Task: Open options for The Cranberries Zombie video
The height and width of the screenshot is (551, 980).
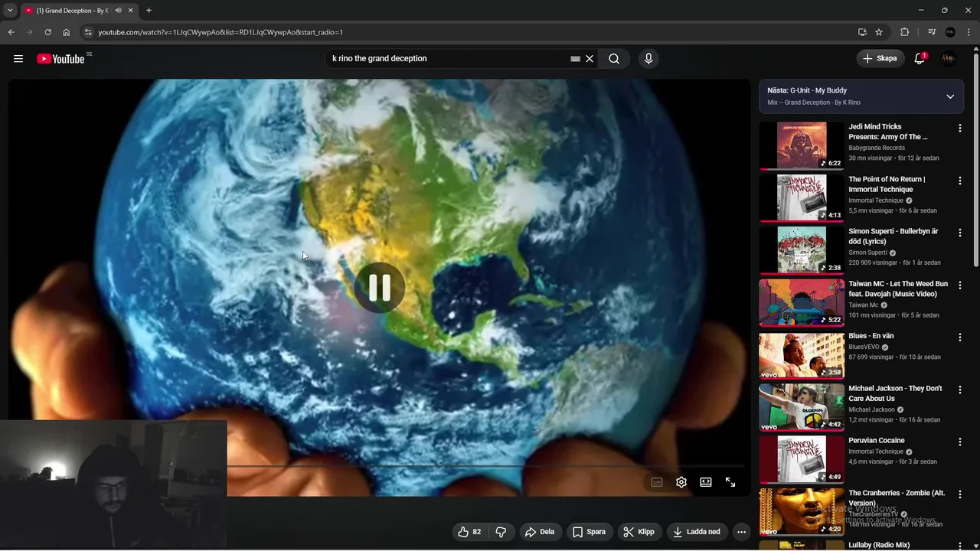Action: pyautogui.click(x=959, y=494)
